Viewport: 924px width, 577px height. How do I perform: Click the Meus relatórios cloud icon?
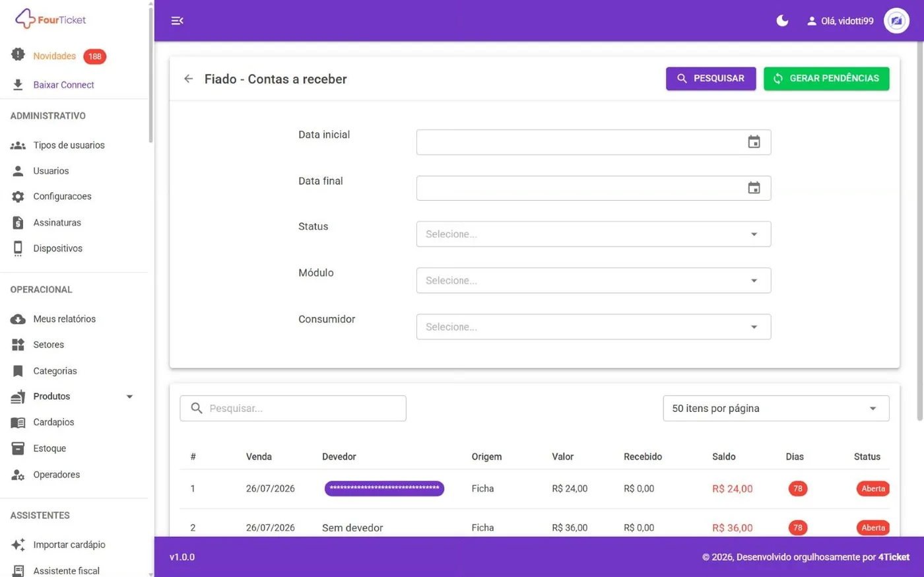point(18,319)
